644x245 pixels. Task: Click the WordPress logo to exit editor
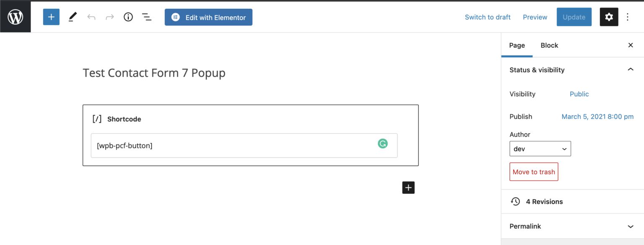[x=16, y=16]
